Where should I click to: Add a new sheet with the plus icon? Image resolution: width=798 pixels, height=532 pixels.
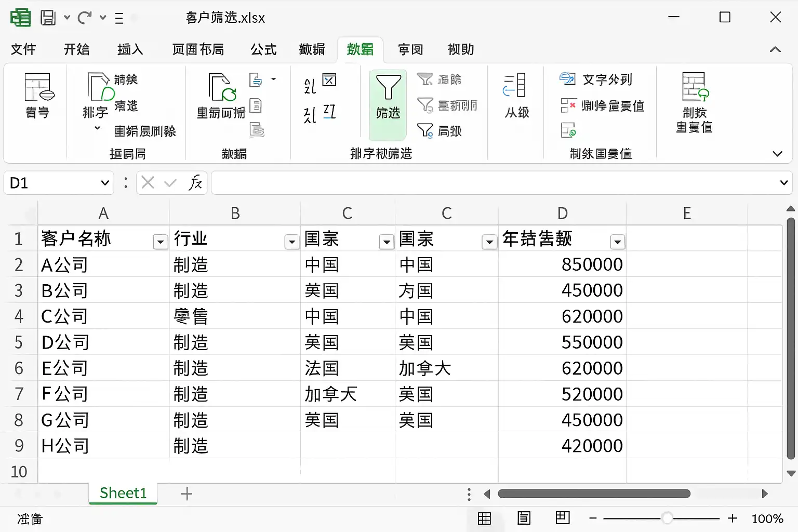(187, 494)
